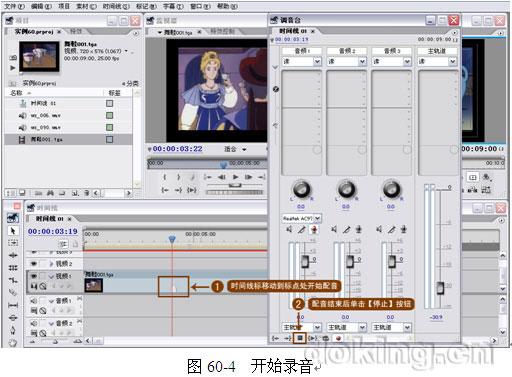Mute mixer track 音频2 with speaker icon
Image resolution: width=512 pixels, height=377 pixels.
click(x=334, y=229)
